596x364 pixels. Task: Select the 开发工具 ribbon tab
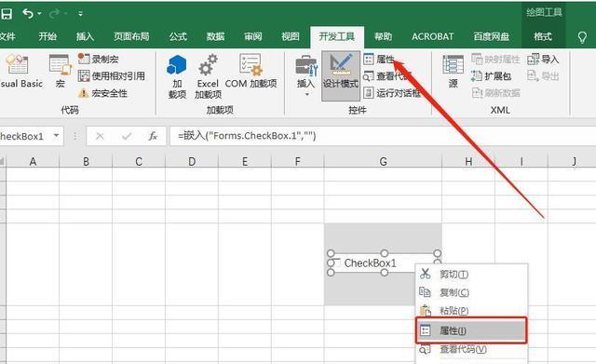point(337,37)
